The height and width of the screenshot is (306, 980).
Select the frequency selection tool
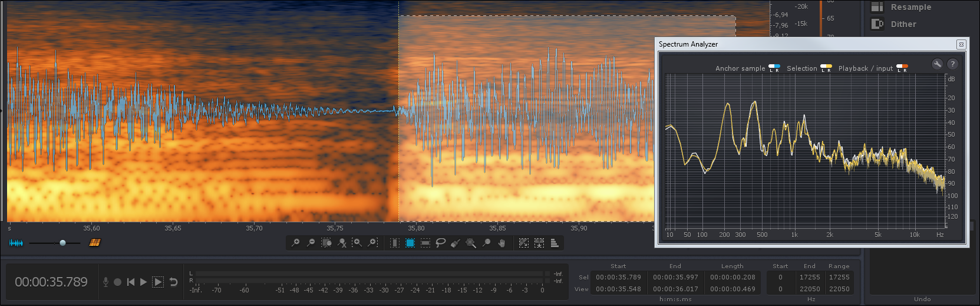[x=425, y=243]
